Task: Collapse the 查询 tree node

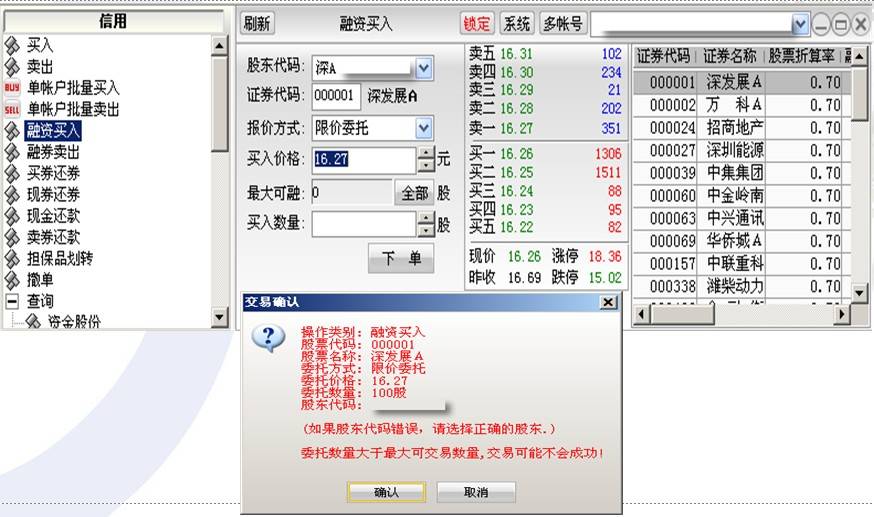Action: [12, 301]
